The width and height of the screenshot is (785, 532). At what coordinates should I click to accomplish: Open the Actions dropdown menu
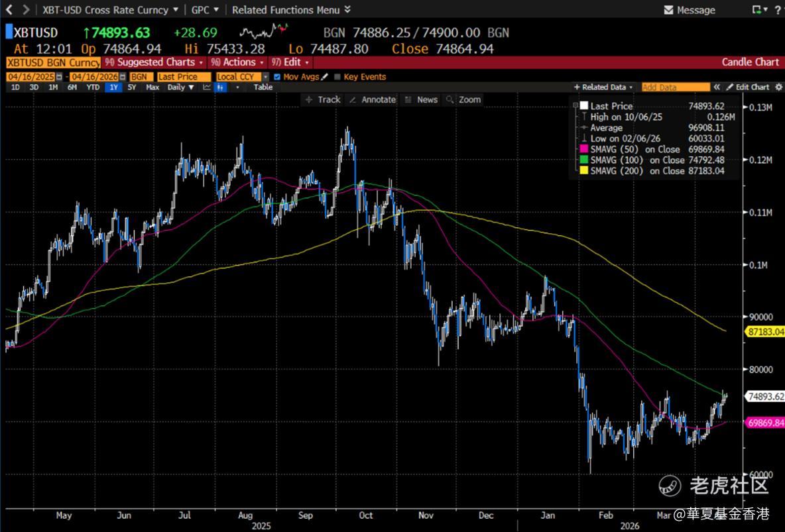tap(237, 62)
